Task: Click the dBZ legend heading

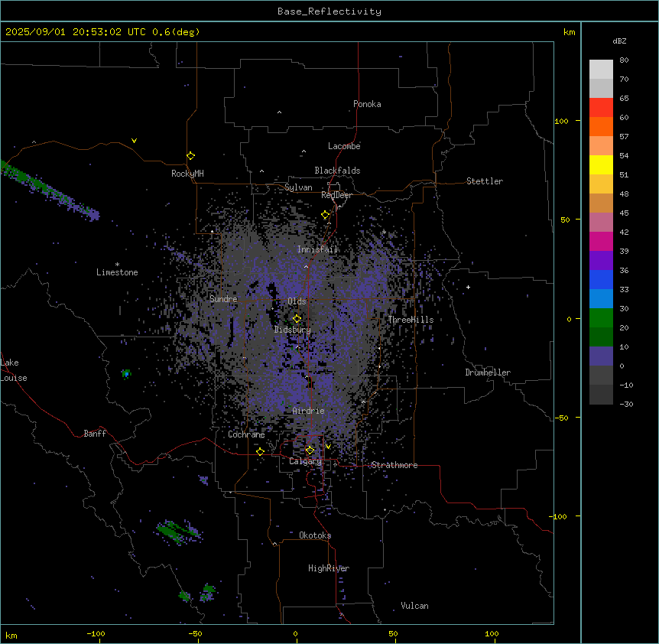Action: pos(619,41)
